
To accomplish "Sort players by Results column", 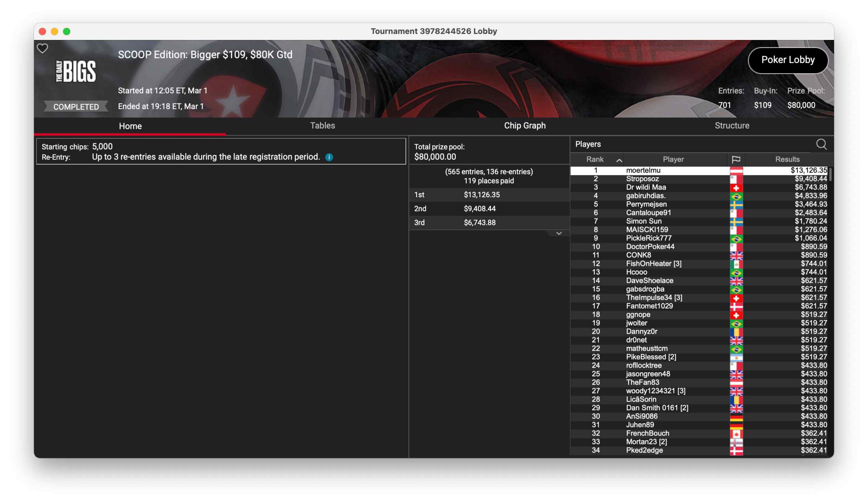I will point(787,159).
